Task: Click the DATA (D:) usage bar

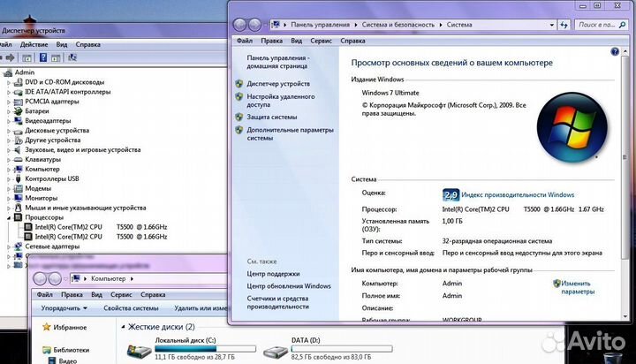Action: point(342,349)
